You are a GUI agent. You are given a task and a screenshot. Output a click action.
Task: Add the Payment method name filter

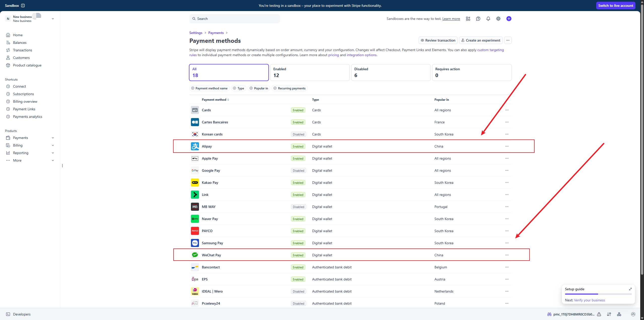(209, 88)
